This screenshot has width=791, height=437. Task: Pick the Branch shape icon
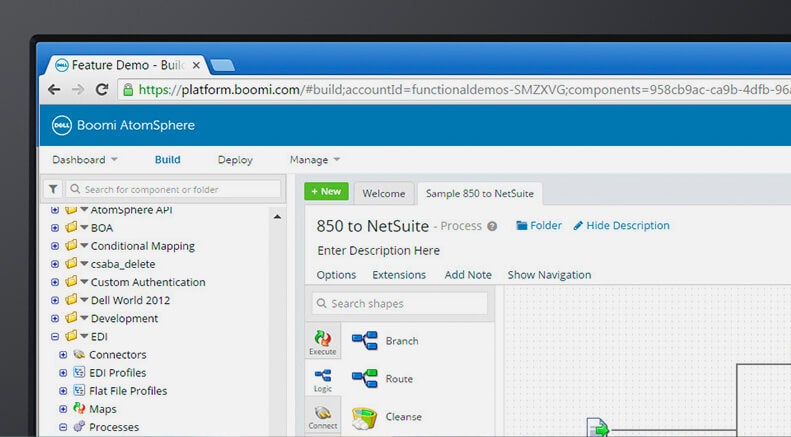tap(365, 341)
